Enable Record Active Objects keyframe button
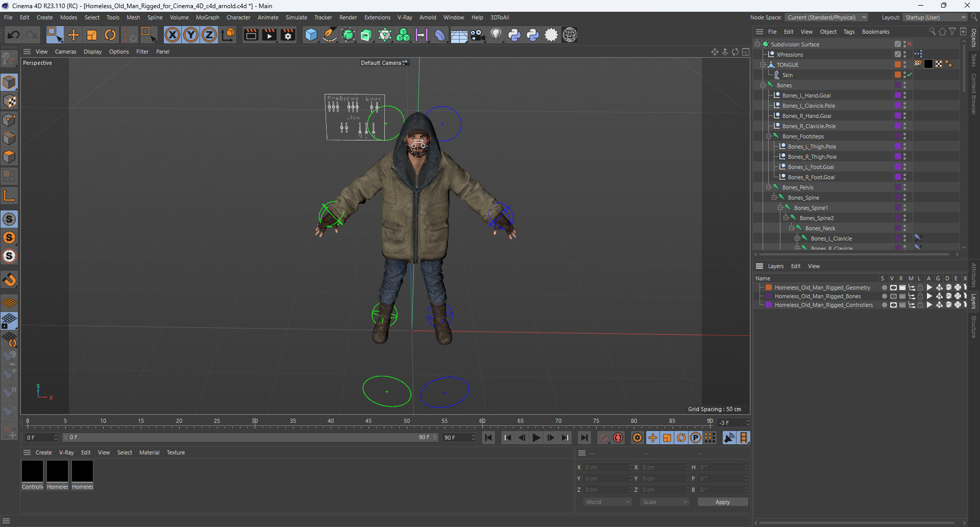Screen dimensions: 980x527 click(604, 438)
